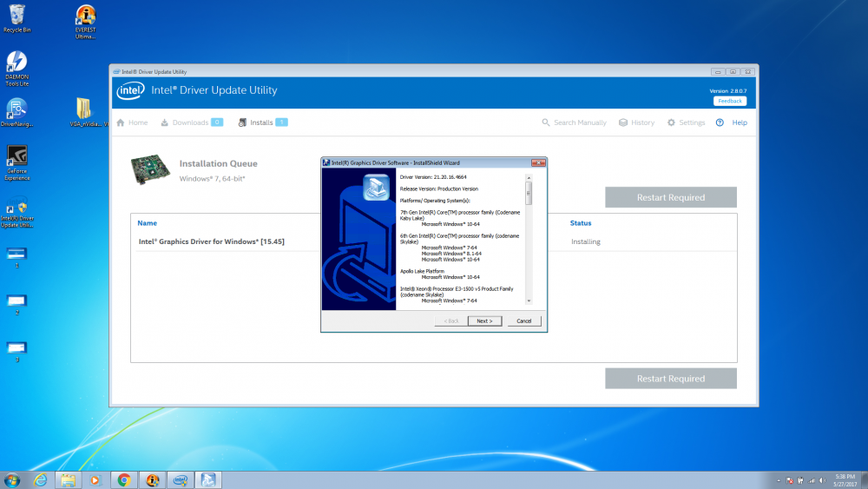The height and width of the screenshot is (489, 868).
Task: Click the motherboard thumbnail image
Action: (x=150, y=169)
